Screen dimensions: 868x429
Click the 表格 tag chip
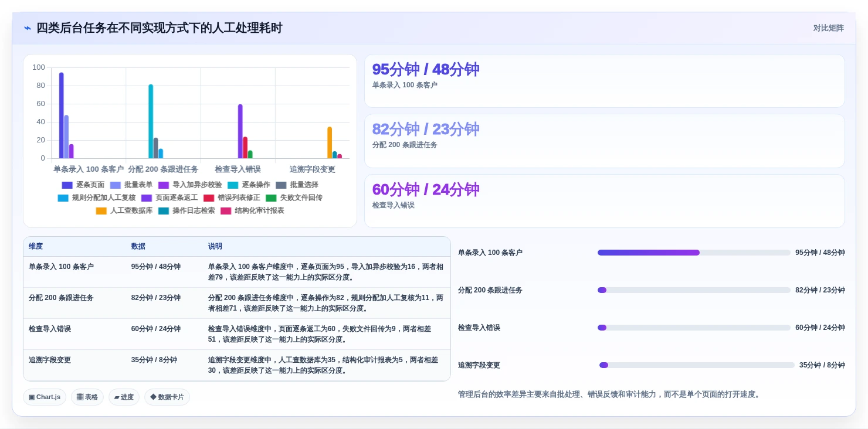87,397
